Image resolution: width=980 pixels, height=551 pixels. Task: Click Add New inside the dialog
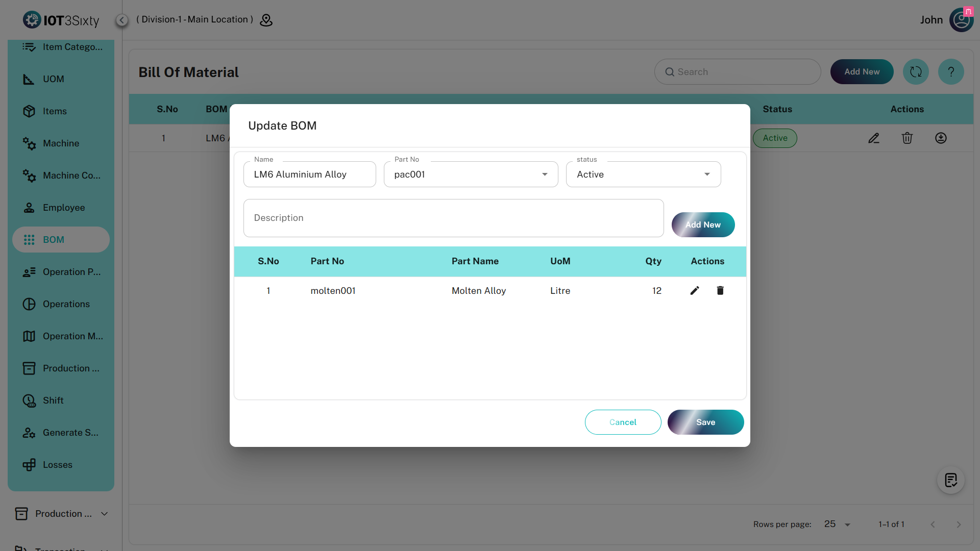(703, 225)
